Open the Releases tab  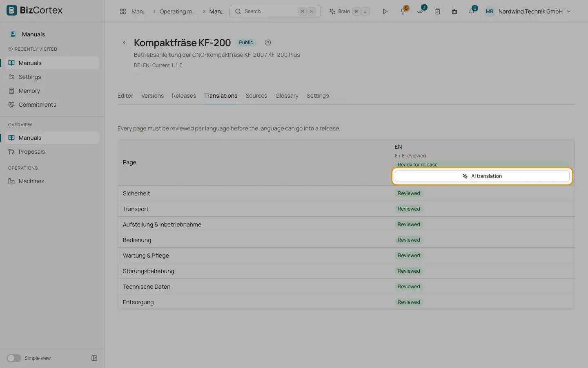(184, 96)
